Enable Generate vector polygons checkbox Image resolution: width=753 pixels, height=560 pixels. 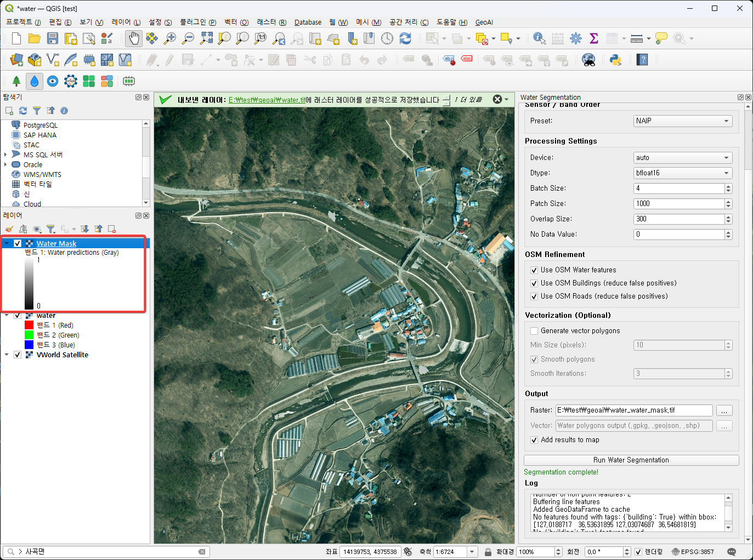point(534,331)
